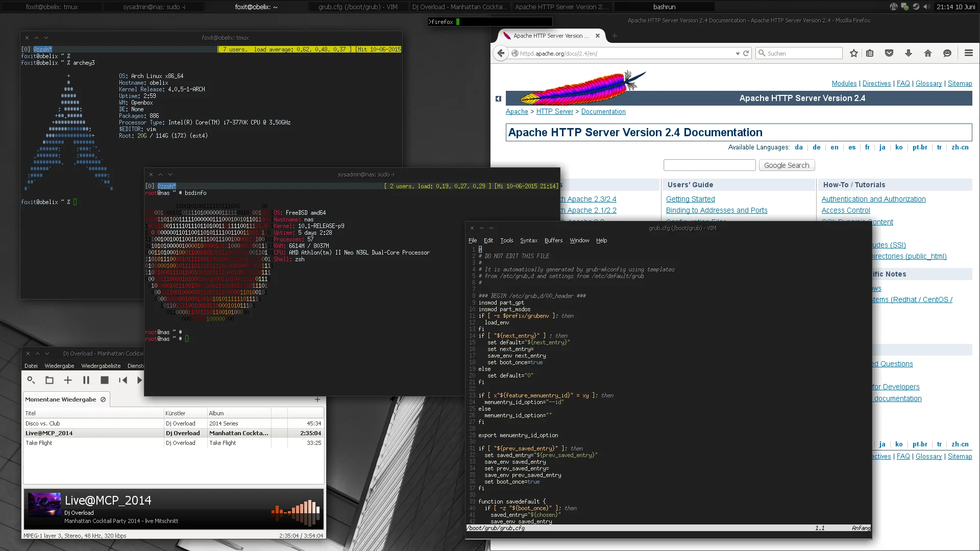
Task: Open the URL bar history dropdown
Action: click(x=738, y=54)
